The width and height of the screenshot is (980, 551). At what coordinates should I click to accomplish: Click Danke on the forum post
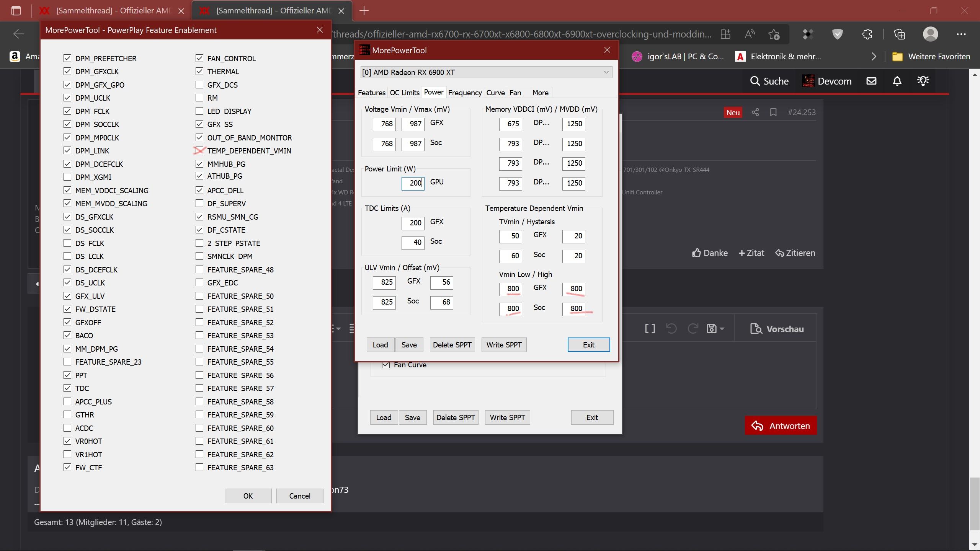710,253
